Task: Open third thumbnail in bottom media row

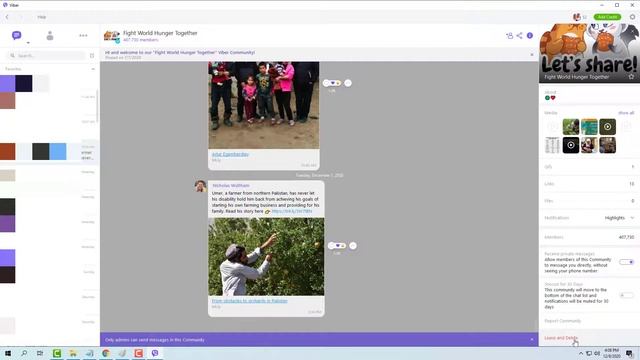Action: click(589, 145)
